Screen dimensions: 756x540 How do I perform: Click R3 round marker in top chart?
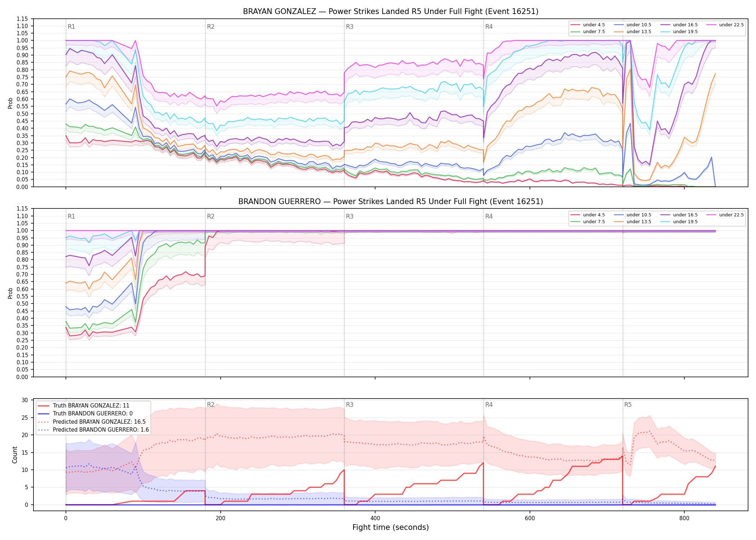click(350, 27)
